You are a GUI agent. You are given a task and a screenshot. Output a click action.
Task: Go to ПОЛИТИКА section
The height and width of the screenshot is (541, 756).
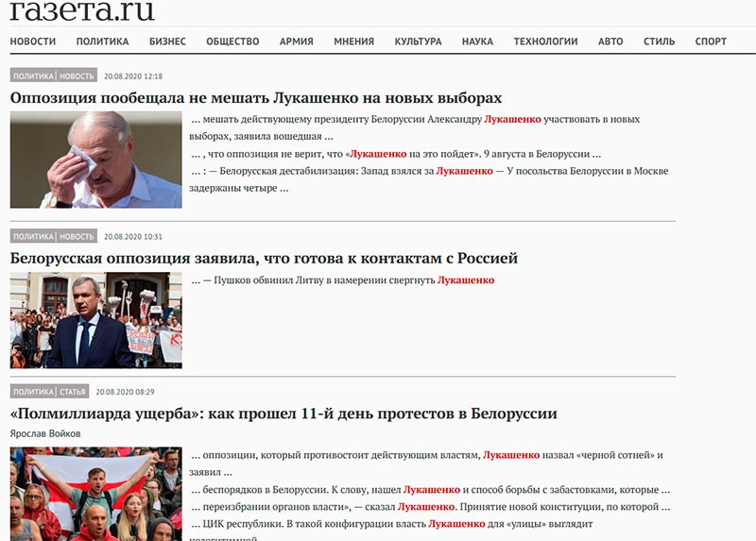[102, 42]
